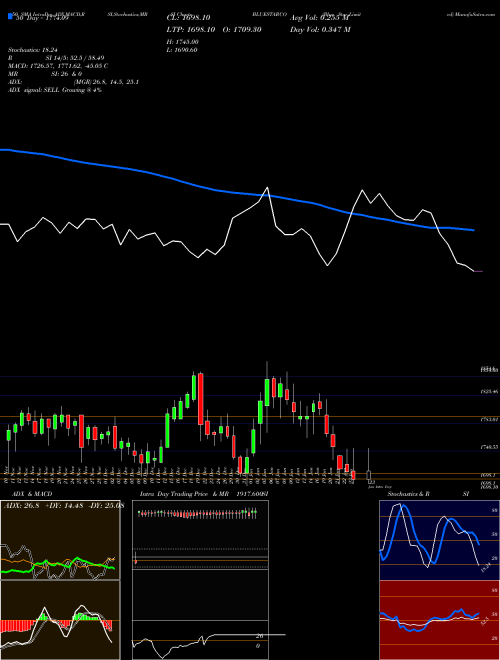The image size is (500, 660).
Task: Click the 1753.91 price axis label
Action: tap(489, 419)
